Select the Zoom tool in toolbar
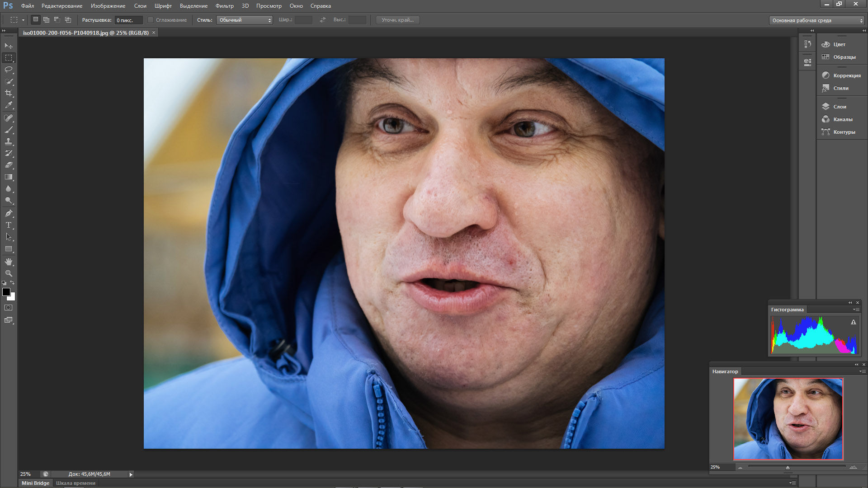Screen dimensions: 868x488 click(x=9, y=273)
